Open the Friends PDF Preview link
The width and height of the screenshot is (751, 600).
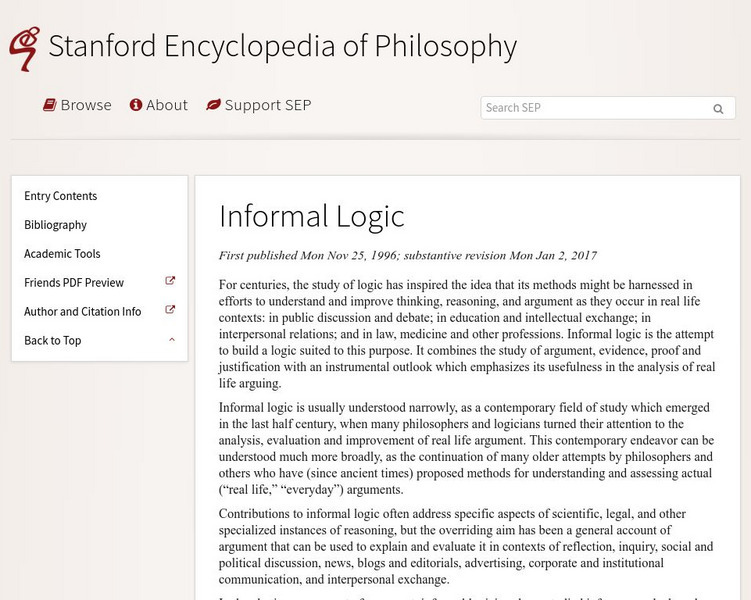coord(74,283)
